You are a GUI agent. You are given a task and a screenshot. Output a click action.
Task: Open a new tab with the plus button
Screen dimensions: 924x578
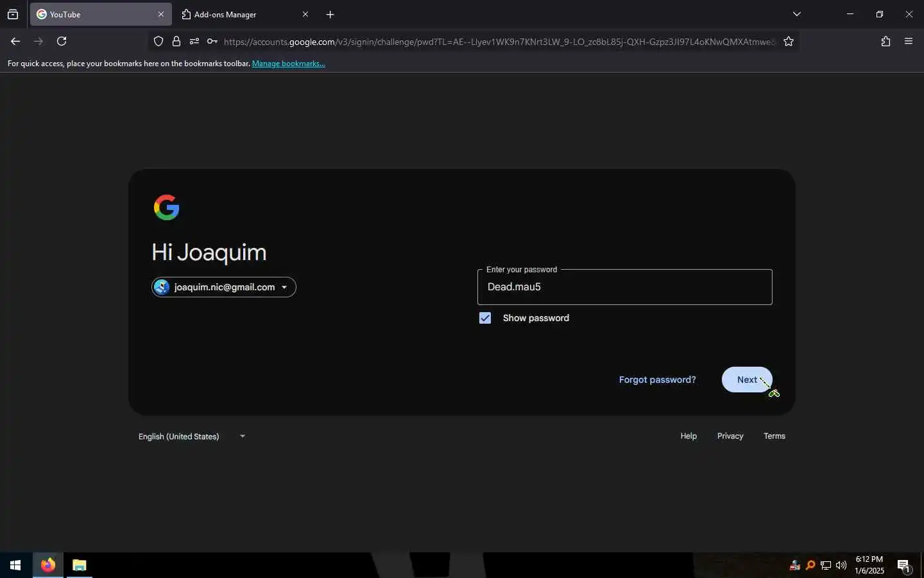click(330, 14)
